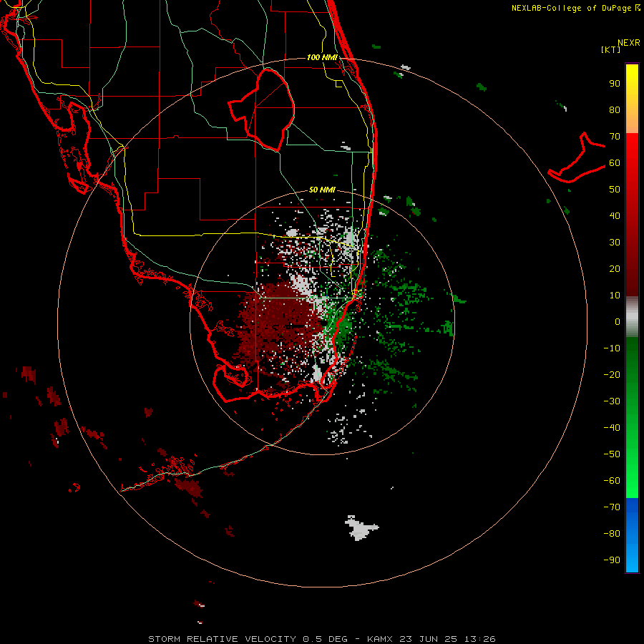Click the STORM RELATIVE VELOCITY caption text
The image size is (644, 644).
[222, 639]
